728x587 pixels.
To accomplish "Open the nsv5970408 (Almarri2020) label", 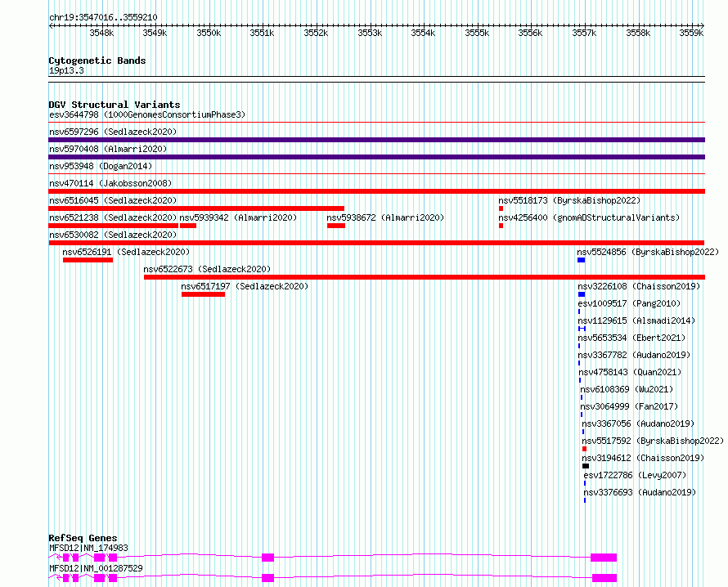I will [108, 149].
